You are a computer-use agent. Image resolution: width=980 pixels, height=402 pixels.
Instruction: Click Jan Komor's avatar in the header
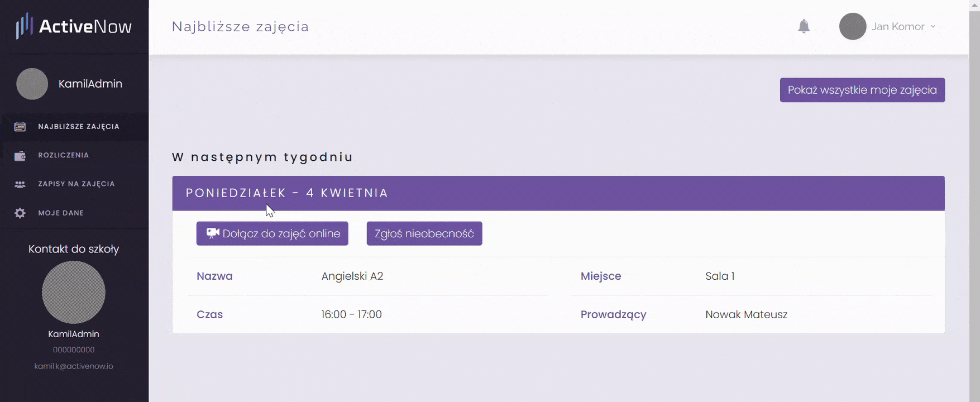tap(853, 26)
